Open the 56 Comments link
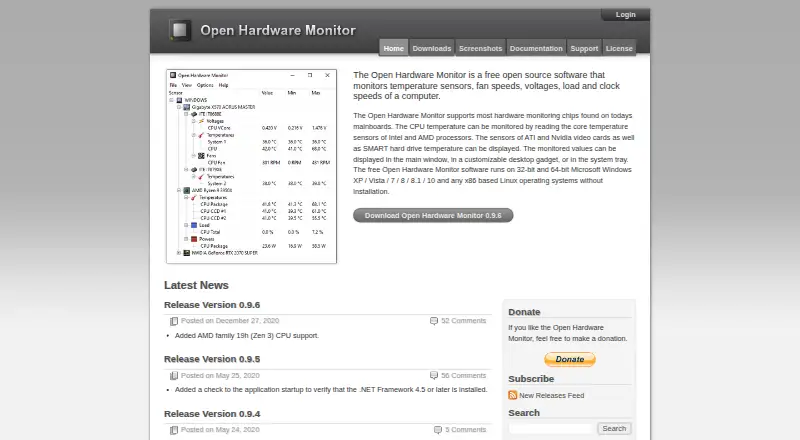This screenshot has height=440, width=800. [x=463, y=375]
